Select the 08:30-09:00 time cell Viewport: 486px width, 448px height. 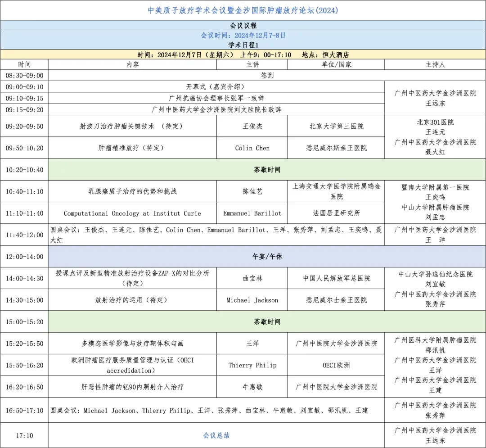tap(24, 75)
